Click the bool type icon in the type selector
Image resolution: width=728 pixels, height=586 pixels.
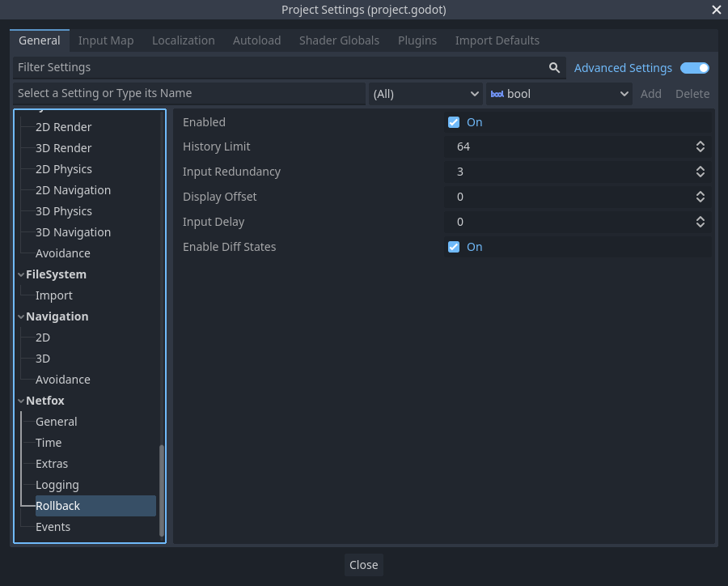point(497,94)
